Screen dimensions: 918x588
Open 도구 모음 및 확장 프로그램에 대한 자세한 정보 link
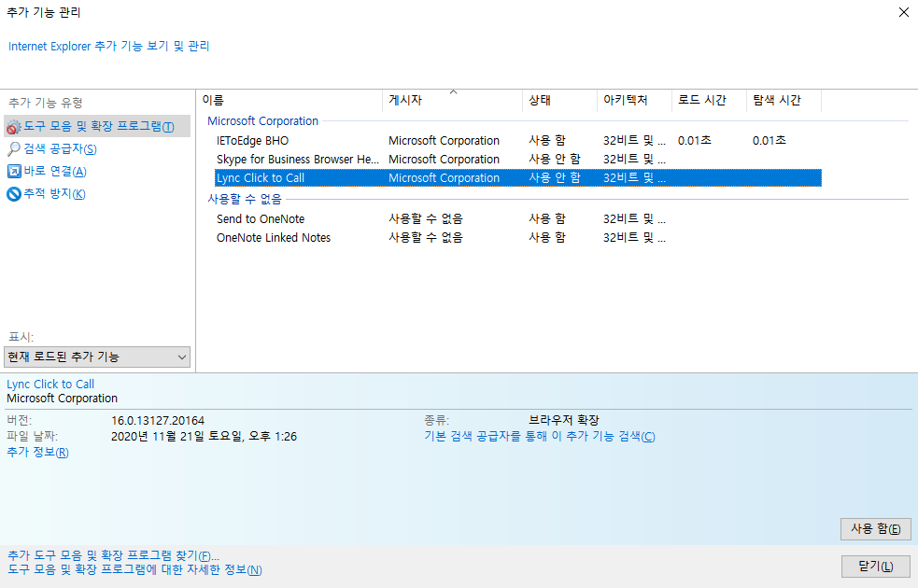point(134,570)
